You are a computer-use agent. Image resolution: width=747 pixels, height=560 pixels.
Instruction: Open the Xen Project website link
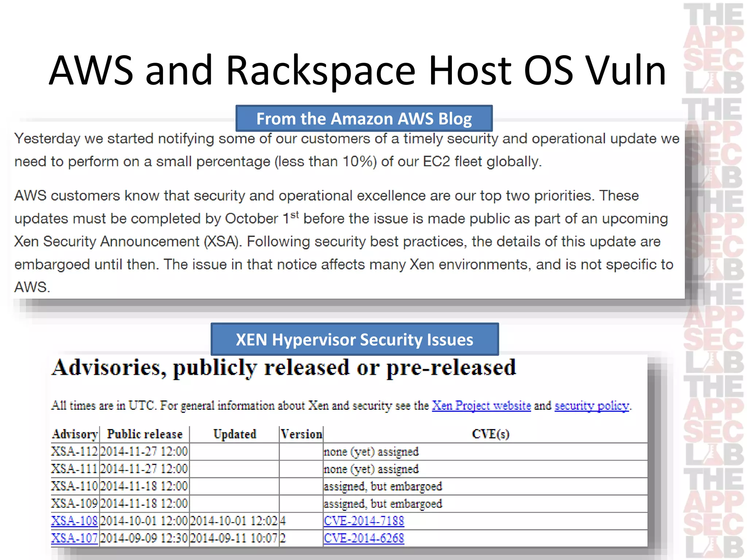click(481, 406)
